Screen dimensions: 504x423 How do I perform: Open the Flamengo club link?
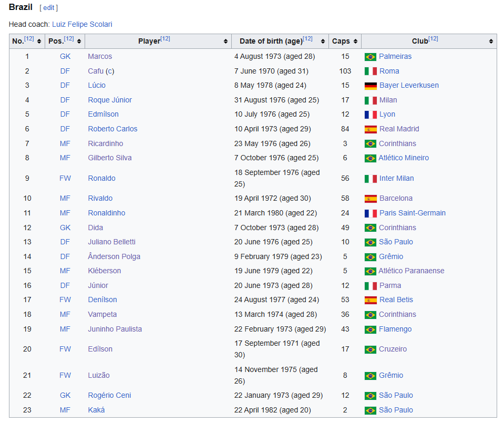click(395, 329)
